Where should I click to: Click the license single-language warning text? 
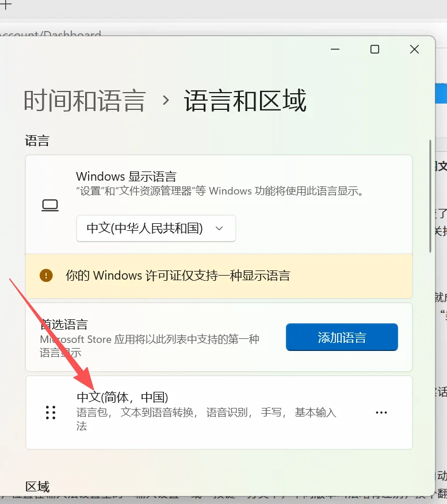pos(178,276)
